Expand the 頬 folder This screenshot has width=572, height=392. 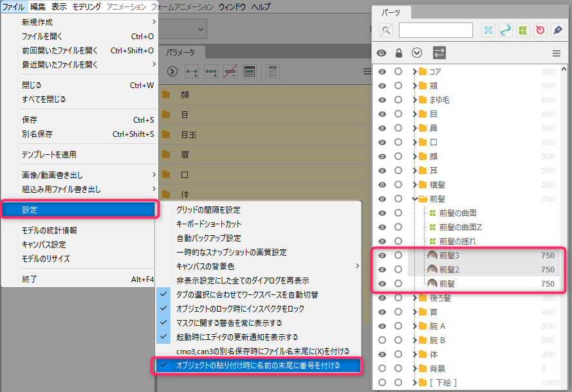414,86
